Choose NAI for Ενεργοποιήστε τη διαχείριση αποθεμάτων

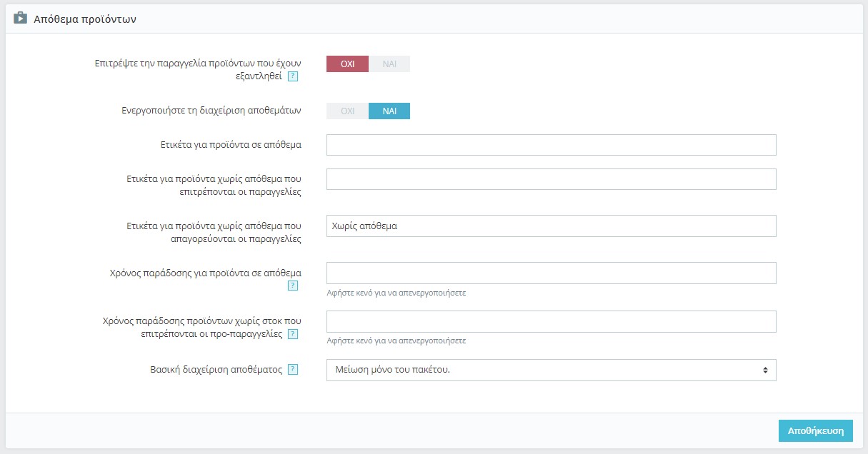[x=389, y=111]
